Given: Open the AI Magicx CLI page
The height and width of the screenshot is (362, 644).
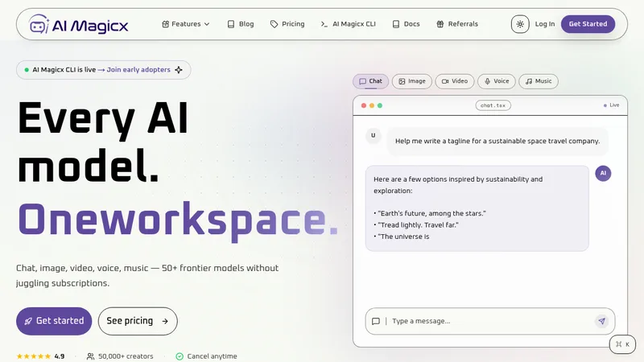Looking at the screenshot, I should pyautogui.click(x=348, y=24).
